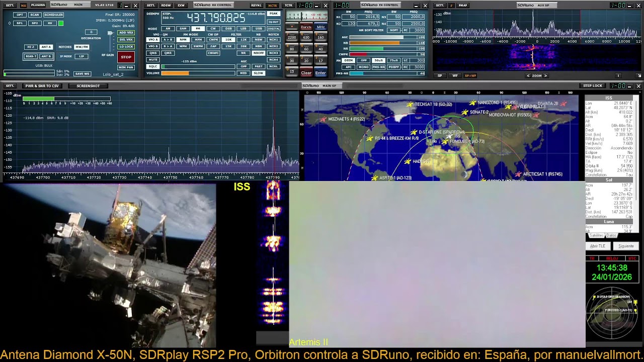Toggle the MCTR memory control button
The height and width of the screenshot is (362, 644).
pos(273,5)
